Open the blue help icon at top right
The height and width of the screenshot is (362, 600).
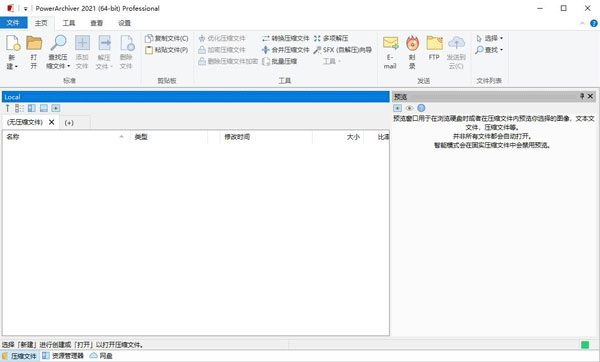[593, 23]
